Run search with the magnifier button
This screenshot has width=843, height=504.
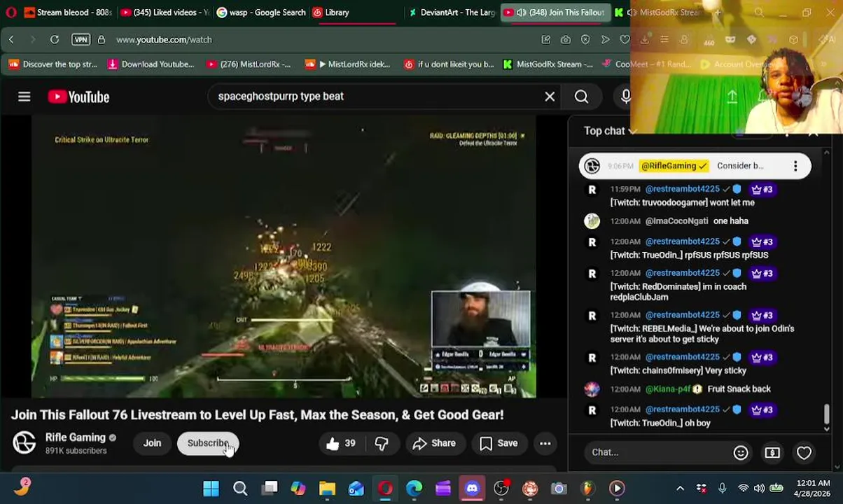pyautogui.click(x=581, y=97)
